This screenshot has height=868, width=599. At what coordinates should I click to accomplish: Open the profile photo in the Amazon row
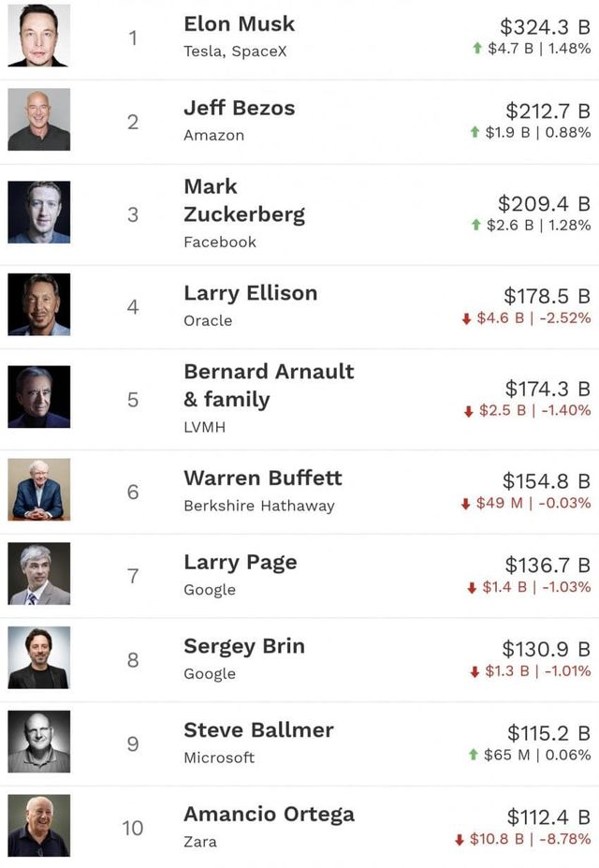39,120
